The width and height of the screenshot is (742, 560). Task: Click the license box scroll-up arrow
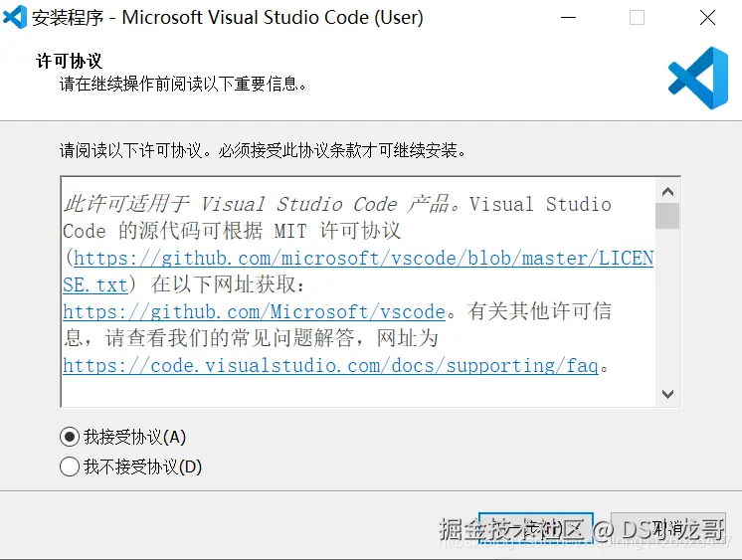[x=667, y=192]
